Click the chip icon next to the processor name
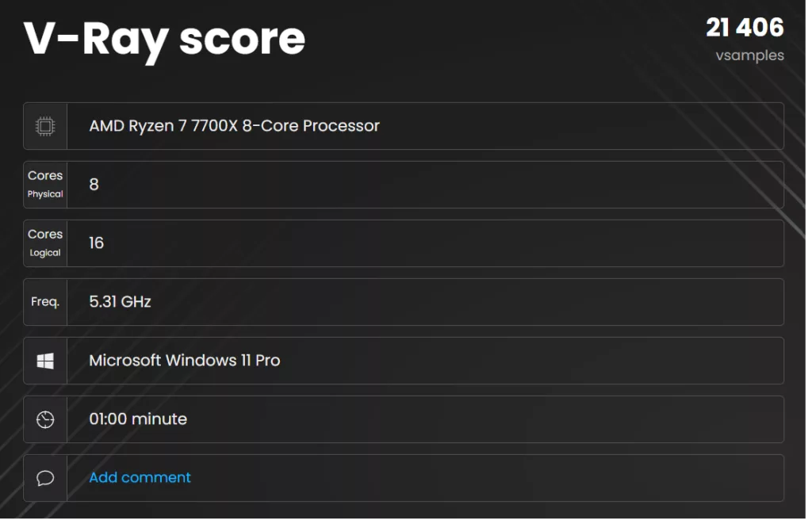Viewport: 812px width, 520px height. [x=45, y=125]
